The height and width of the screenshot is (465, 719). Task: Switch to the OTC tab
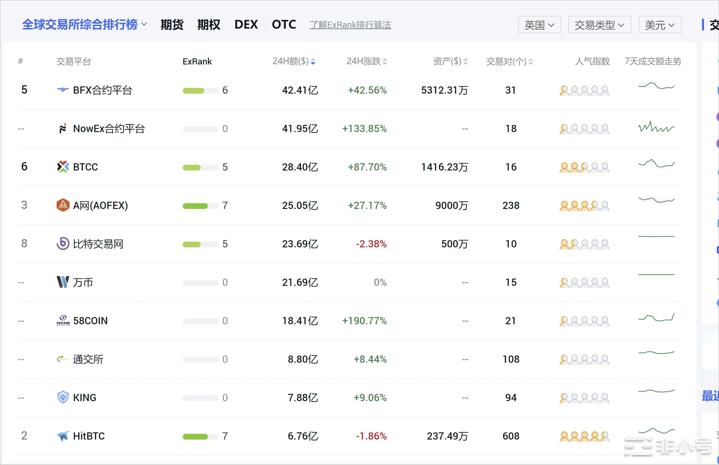[x=284, y=24]
